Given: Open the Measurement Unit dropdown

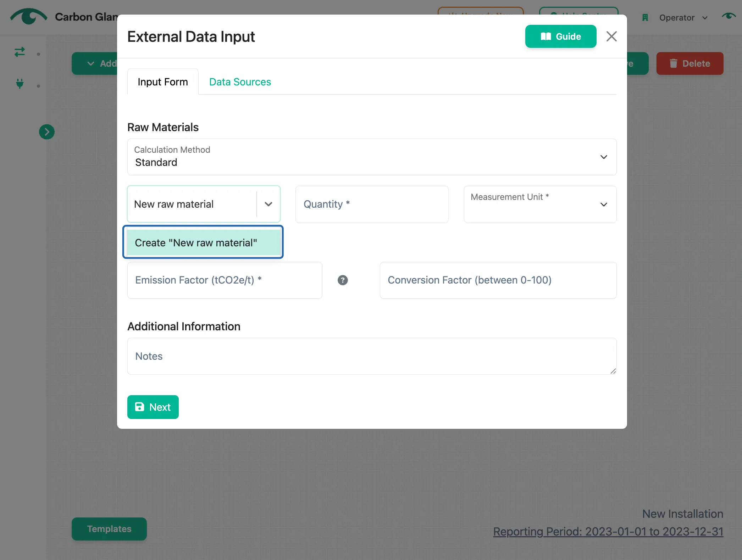Looking at the screenshot, I should point(540,204).
